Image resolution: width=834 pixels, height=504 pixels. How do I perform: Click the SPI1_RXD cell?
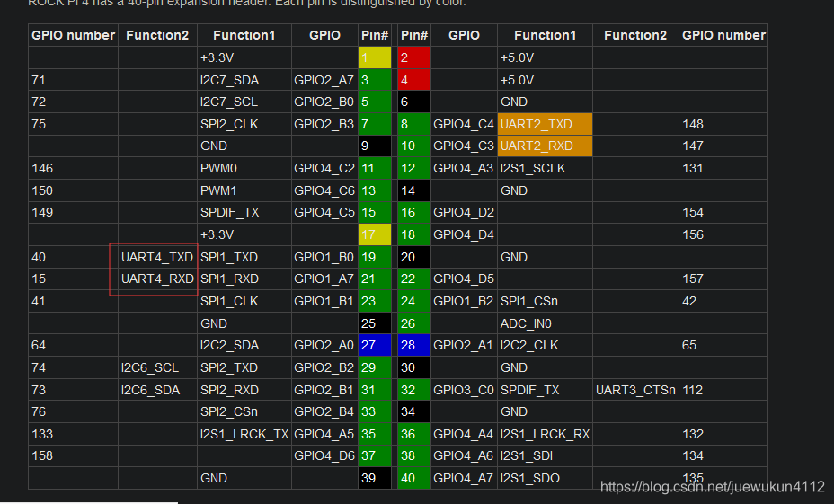(x=244, y=279)
